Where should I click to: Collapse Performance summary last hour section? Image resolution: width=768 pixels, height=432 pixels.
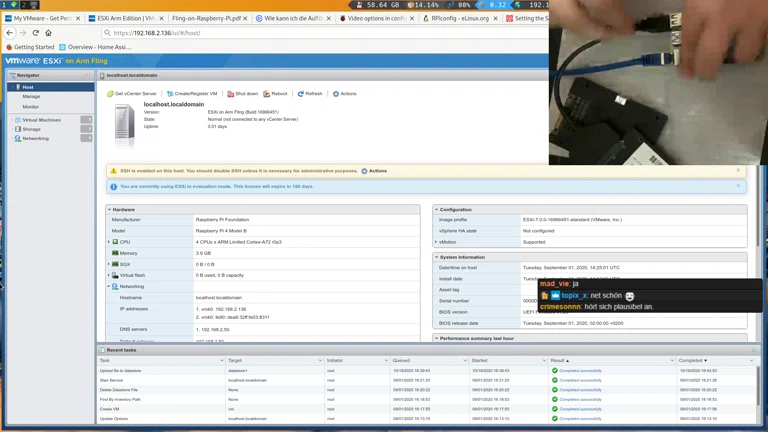[x=436, y=338]
